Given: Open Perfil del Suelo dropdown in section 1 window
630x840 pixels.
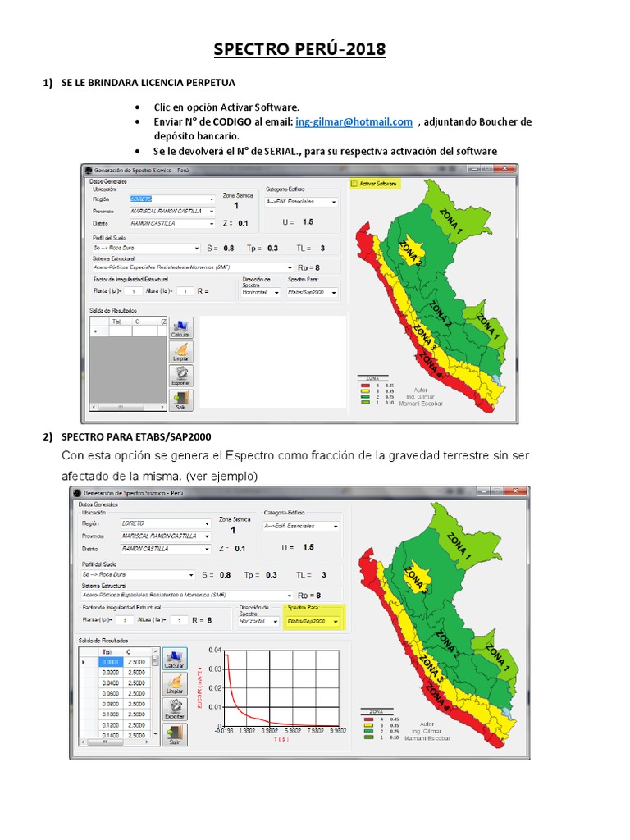Looking at the screenshot, I should coord(146,248).
